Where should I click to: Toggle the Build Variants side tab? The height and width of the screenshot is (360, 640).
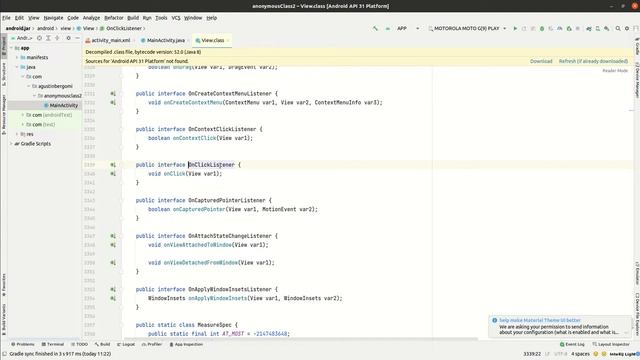click(4, 319)
